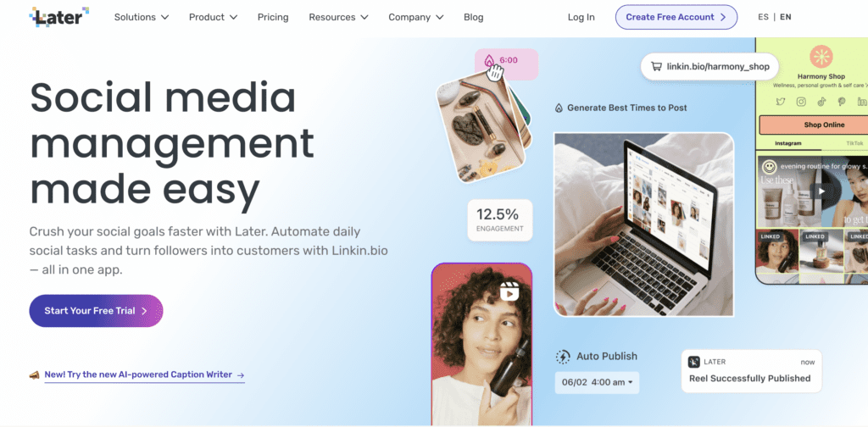Expand the Solutions dropdown menu
The image size is (868, 427).
point(142,17)
